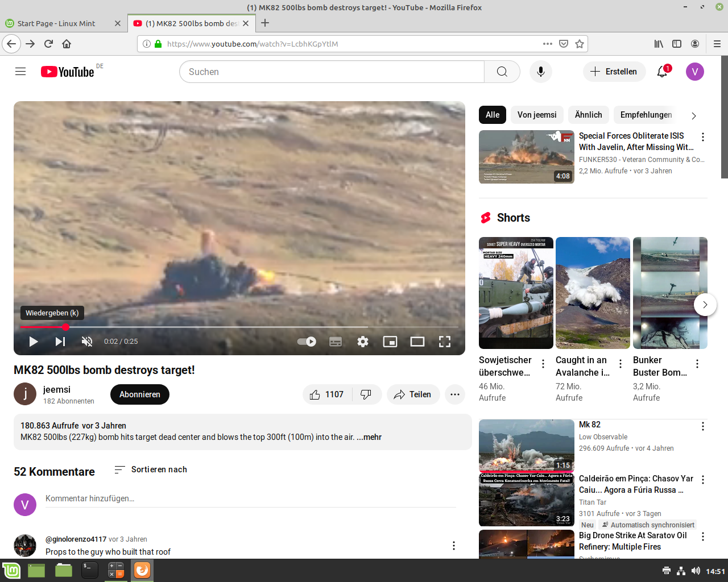Open a new Firefox tab

pos(265,23)
